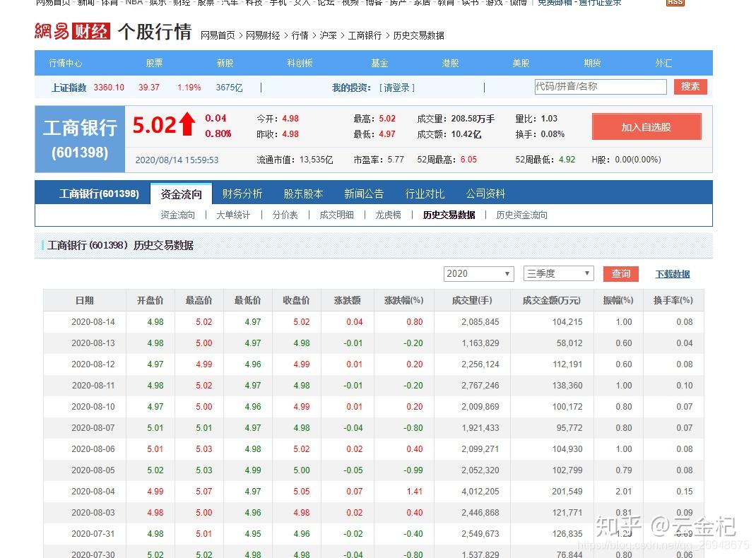Click the 搜索 search button
Viewport: 756px width, 558px height.
coord(690,86)
